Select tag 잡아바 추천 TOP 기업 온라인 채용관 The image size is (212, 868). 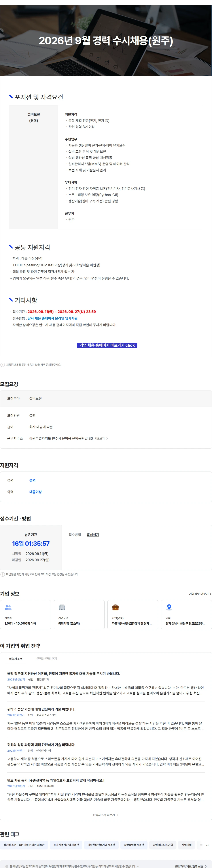point(24,845)
